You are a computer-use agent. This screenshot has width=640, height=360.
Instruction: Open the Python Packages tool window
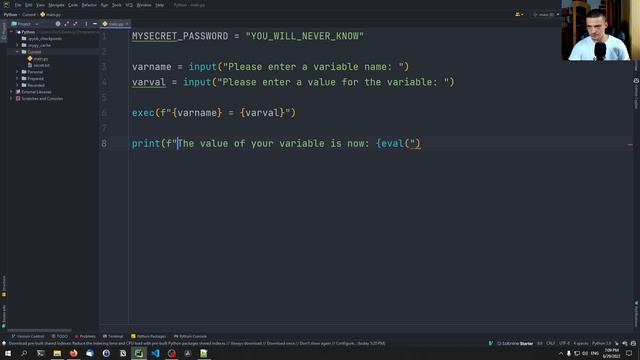pyautogui.click(x=148, y=336)
